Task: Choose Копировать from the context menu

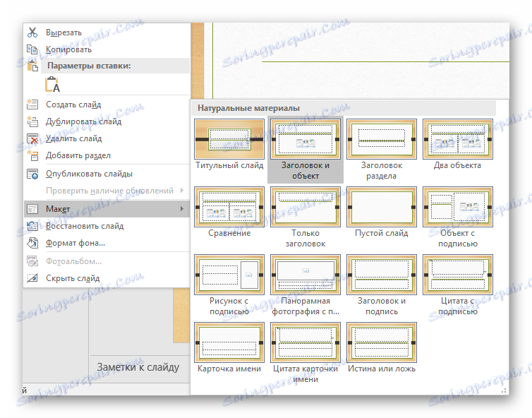Action: [x=107, y=49]
